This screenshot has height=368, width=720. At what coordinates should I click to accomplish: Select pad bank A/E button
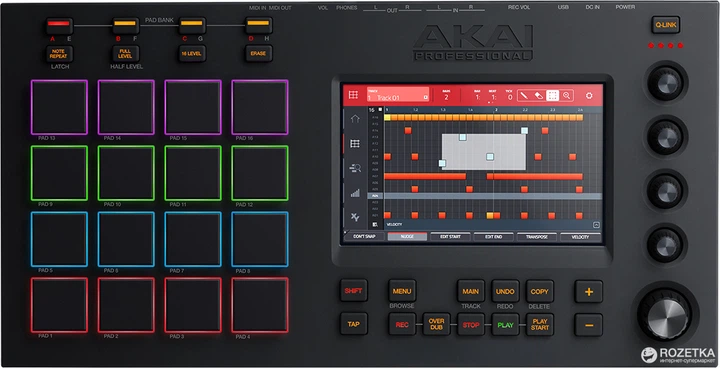point(59,25)
